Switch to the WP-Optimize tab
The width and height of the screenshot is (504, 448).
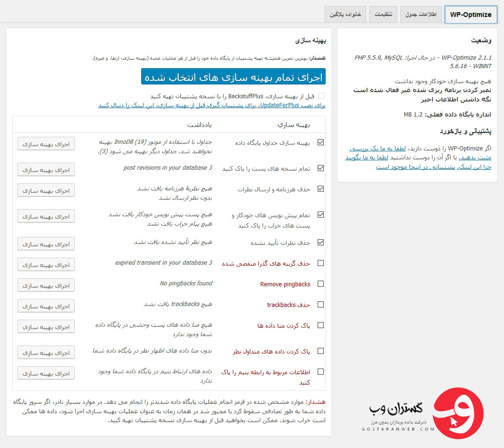coord(471,15)
